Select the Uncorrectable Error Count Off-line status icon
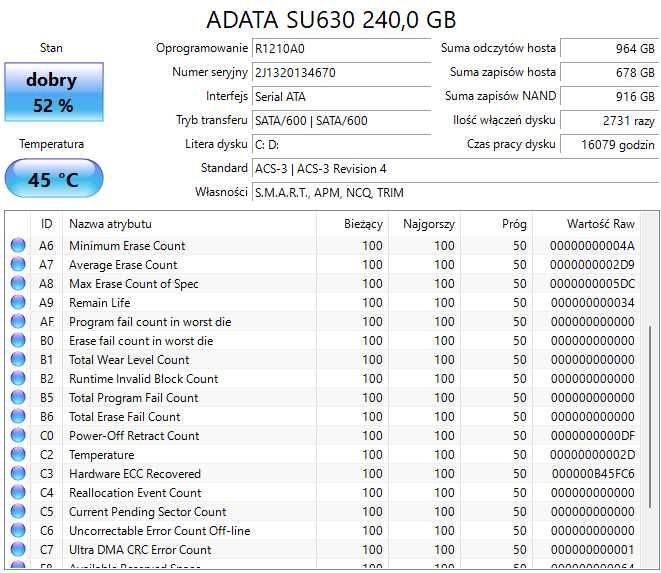The width and height of the screenshot is (661, 573). tap(18, 530)
